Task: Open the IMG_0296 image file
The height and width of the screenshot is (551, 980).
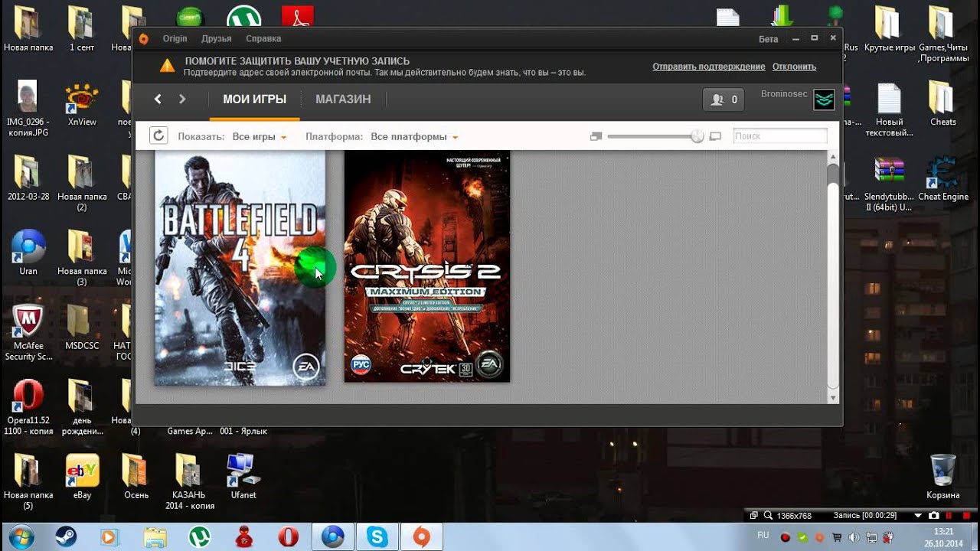Action: coord(28,109)
